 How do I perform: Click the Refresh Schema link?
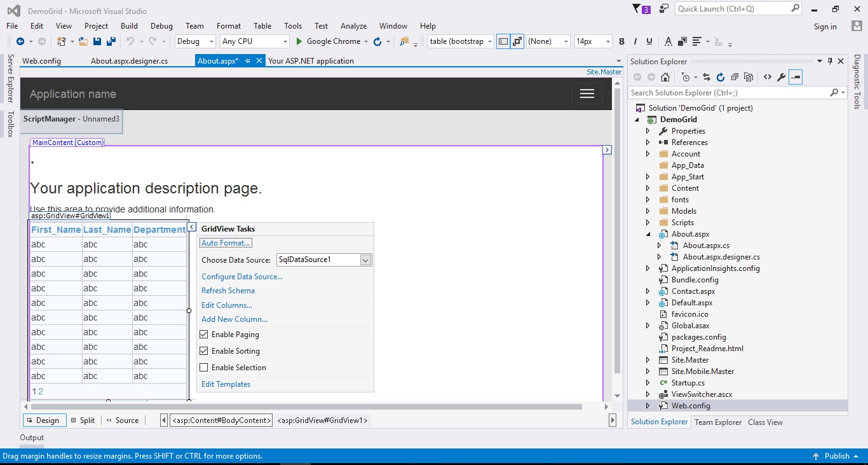tap(228, 291)
